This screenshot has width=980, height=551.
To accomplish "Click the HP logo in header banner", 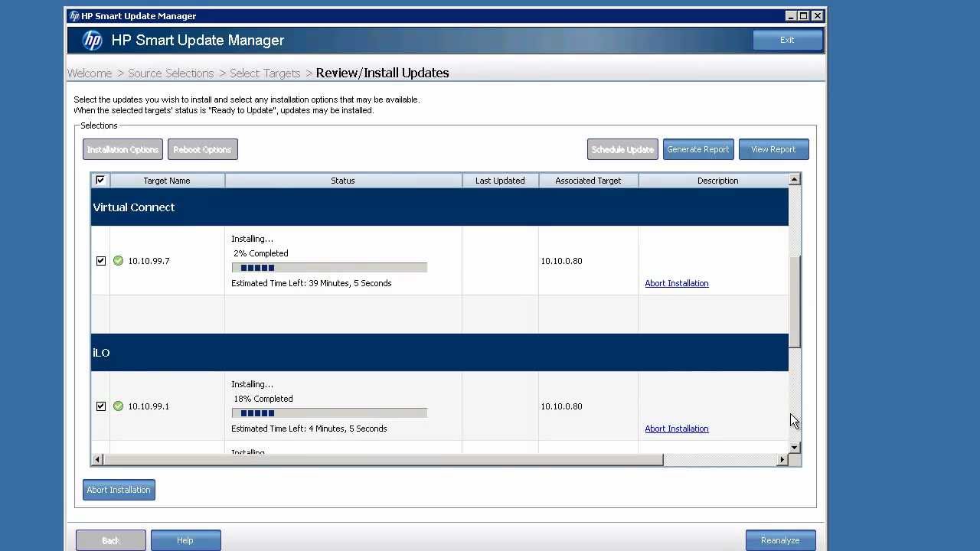I will click(92, 41).
